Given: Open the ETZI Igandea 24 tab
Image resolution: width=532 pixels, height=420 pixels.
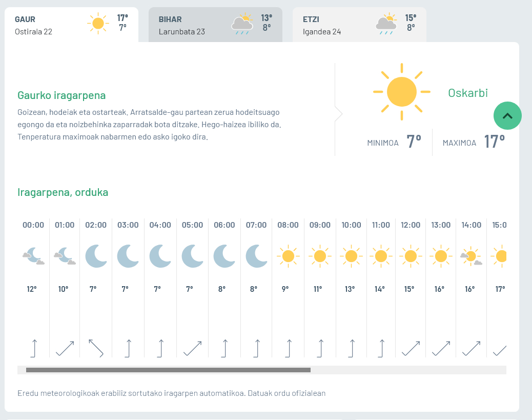Looking at the screenshot, I should (359, 25).
